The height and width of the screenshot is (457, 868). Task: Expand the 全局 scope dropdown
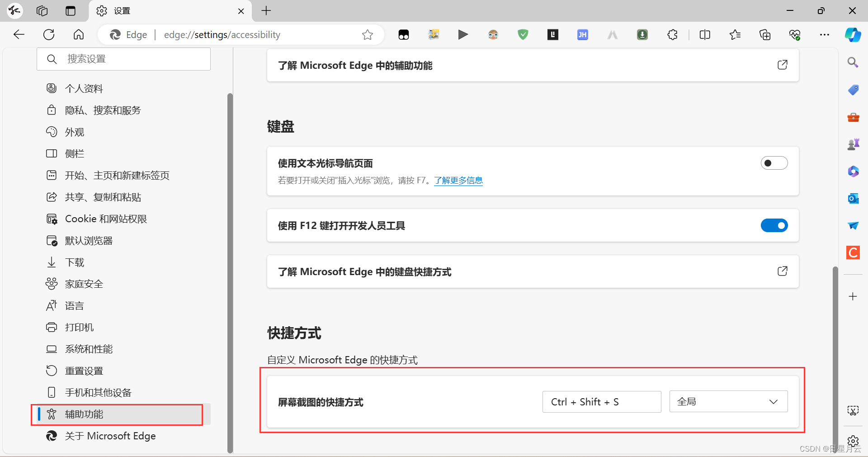pyautogui.click(x=728, y=401)
